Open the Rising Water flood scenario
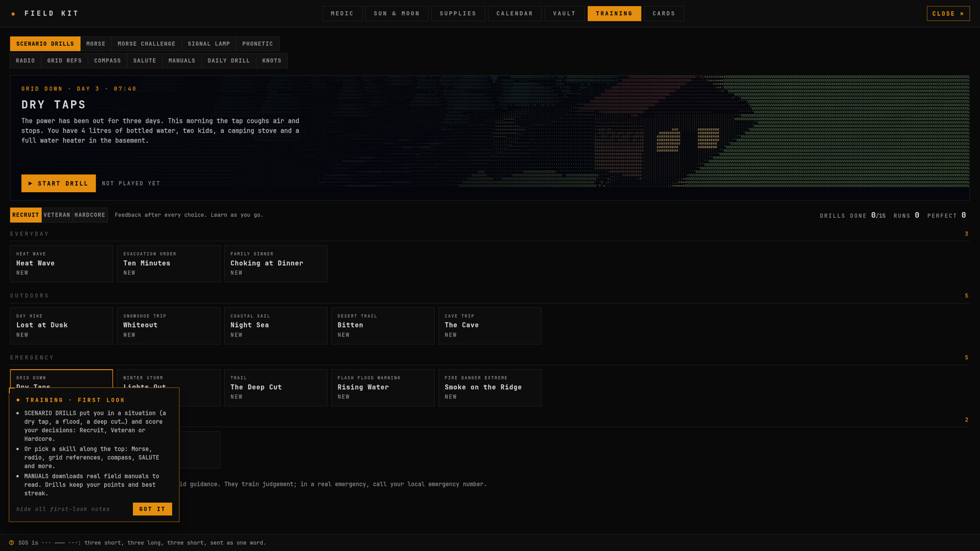 383,388
